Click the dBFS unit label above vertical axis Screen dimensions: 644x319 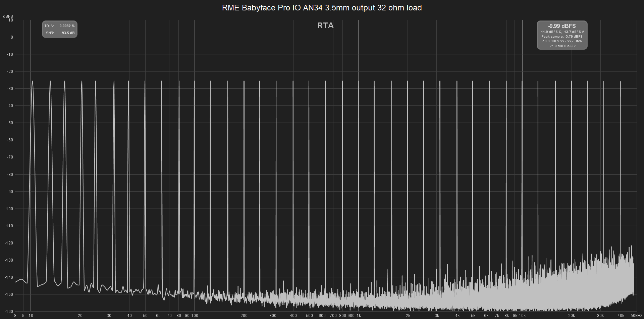(8, 16)
